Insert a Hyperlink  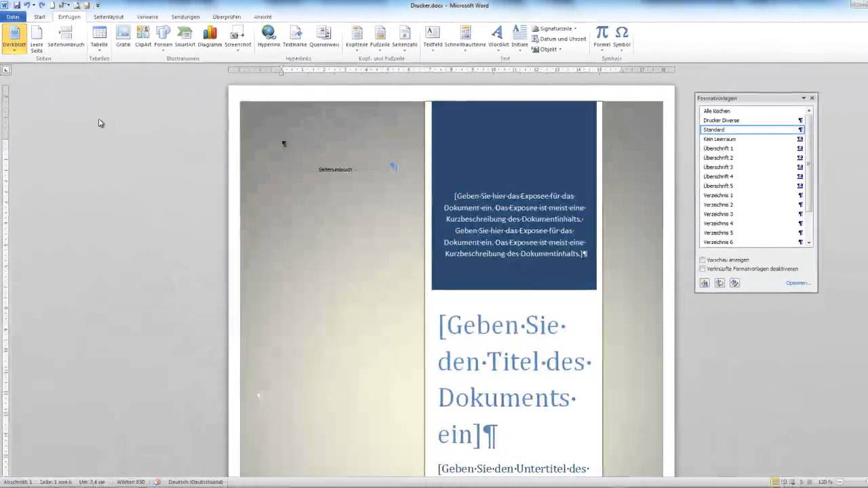click(269, 37)
